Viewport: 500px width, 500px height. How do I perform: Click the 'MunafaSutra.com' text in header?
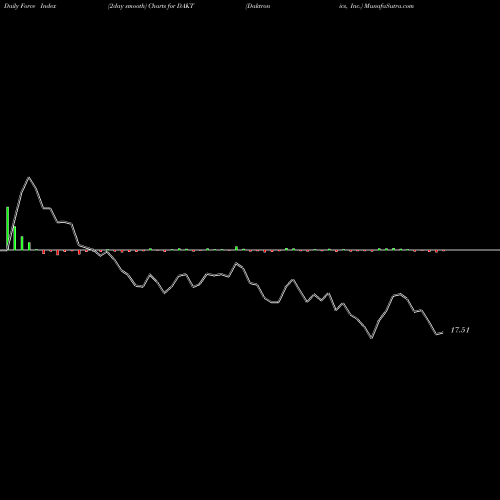[x=389, y=6]
